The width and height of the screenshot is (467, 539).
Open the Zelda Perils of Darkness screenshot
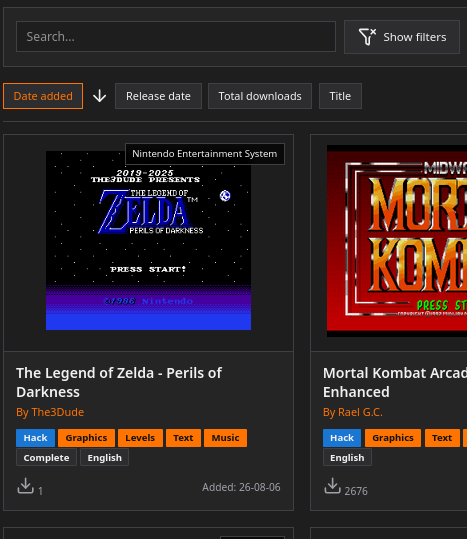pos(148,240)
